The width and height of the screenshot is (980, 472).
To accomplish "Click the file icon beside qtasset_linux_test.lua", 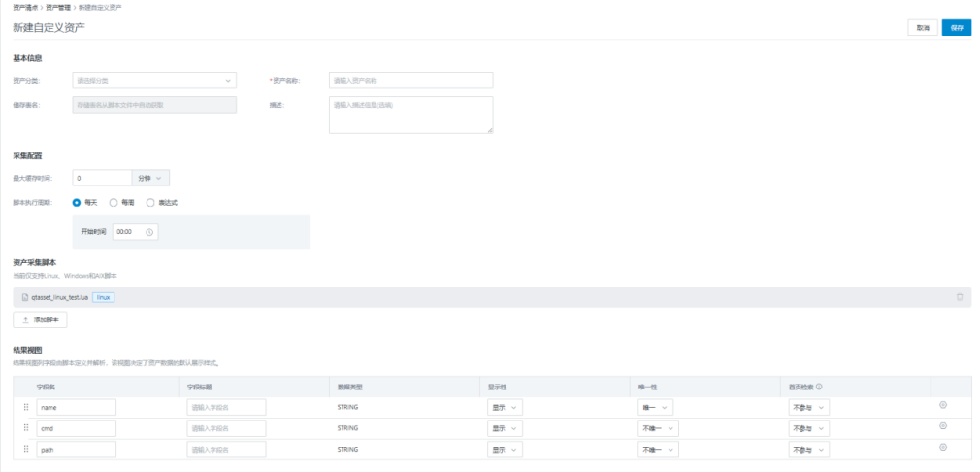I will 25,297.
